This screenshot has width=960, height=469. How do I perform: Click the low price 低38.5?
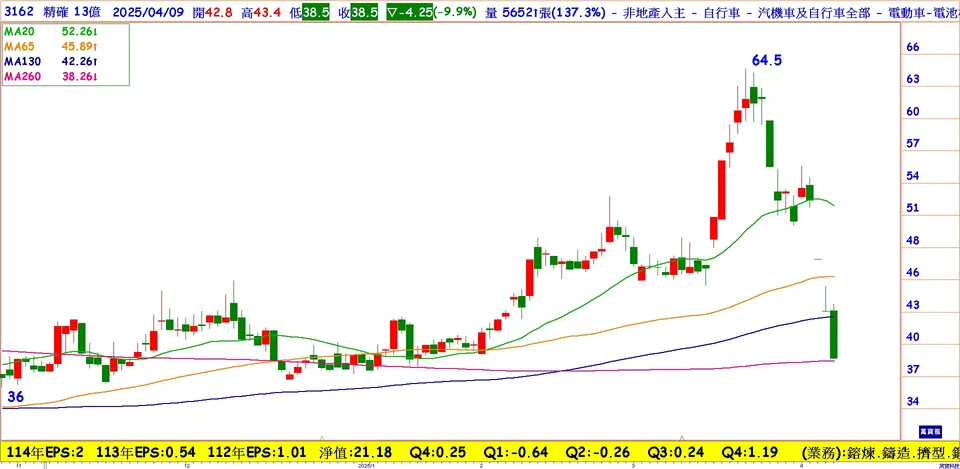[310, 13]
